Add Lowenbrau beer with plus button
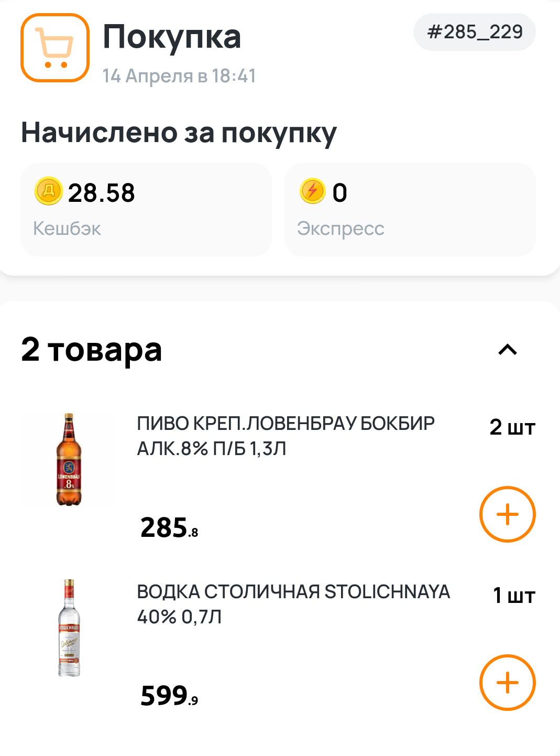This screenshot has height=756, width=560. (507, 514)
